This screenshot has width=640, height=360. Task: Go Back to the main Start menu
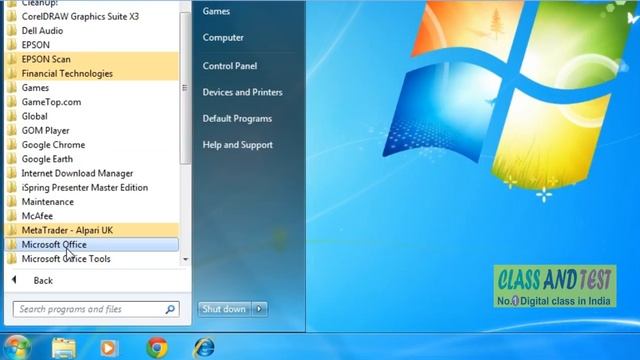pyautogui.click(x=43, y=280)
